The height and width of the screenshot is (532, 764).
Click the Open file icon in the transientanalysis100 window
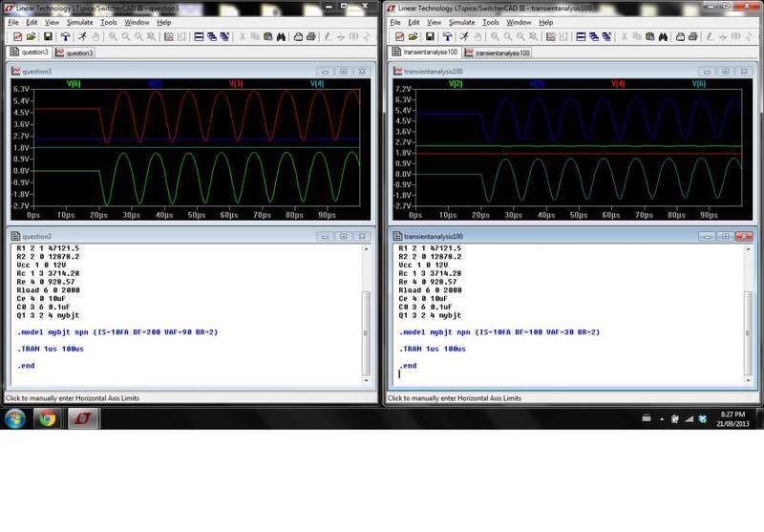[413, 36]
